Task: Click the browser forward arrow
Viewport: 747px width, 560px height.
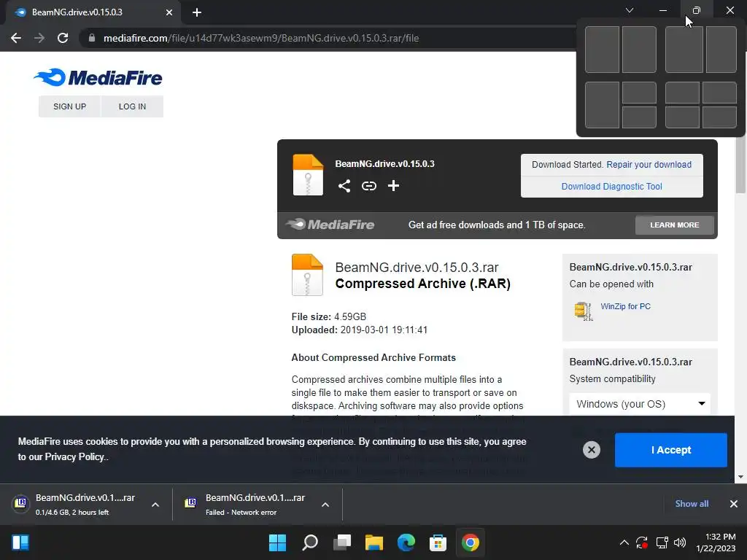Action: (x=39, y=38)
